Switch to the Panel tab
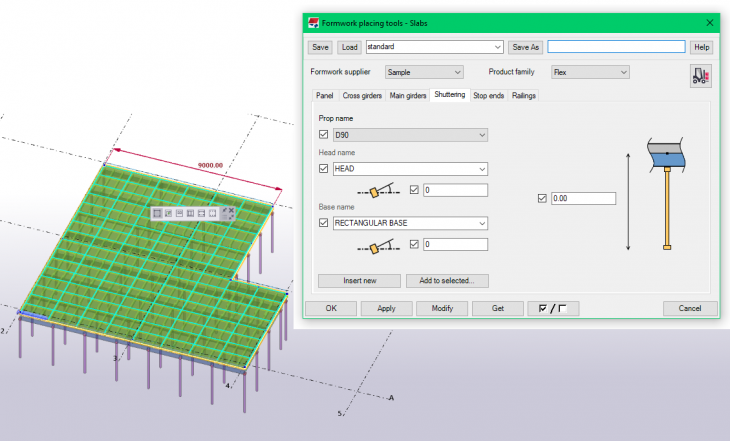The height and width of the screenshot is (441, 730). pos(324,95)
